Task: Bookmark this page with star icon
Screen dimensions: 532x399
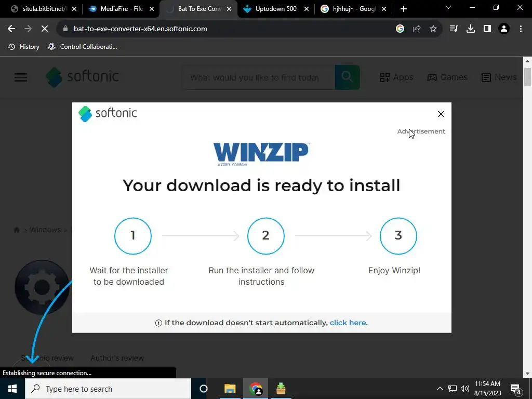Action: click(x=433, y=29)
